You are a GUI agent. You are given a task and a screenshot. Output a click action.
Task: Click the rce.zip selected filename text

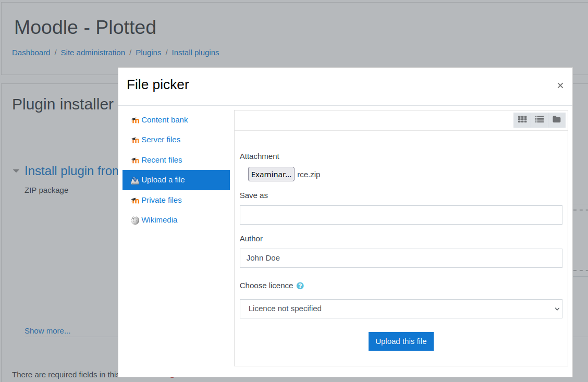(x=309, y=175)
